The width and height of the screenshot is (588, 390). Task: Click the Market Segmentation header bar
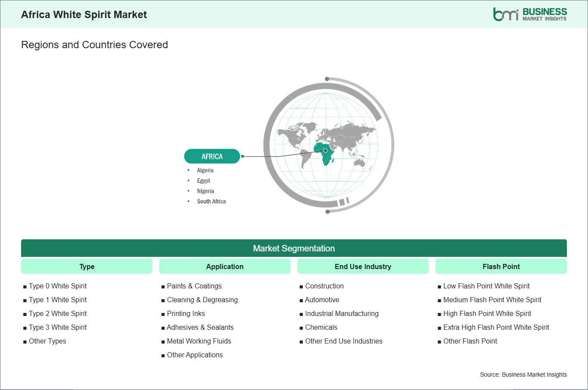pos(294,248)
